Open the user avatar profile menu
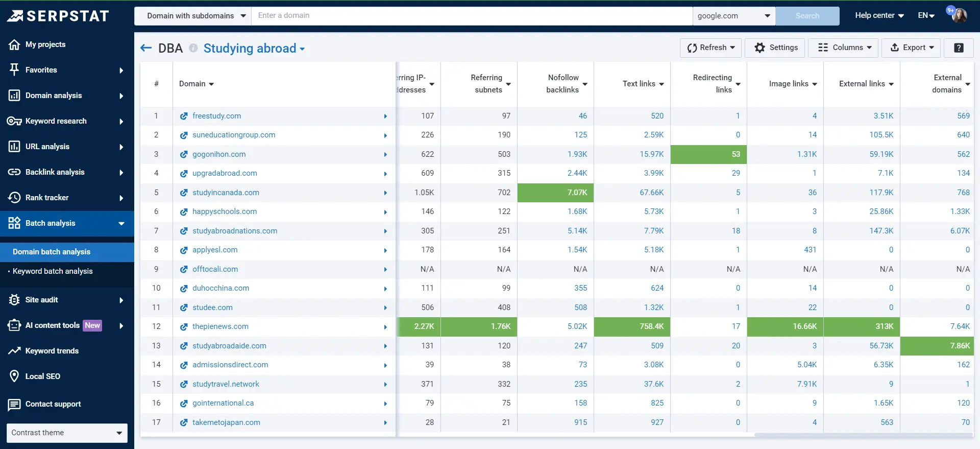This screenshot has width=980, height=449. (x=959, y=15)
